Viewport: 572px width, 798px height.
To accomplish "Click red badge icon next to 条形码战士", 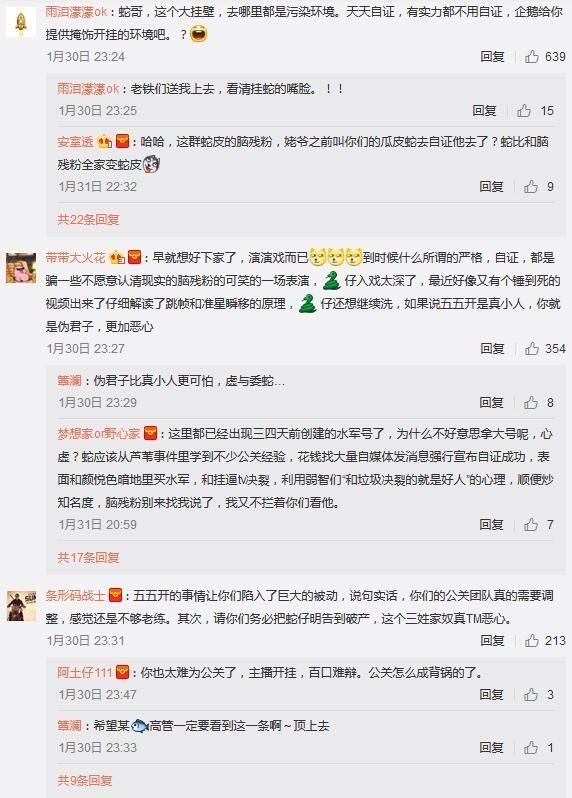I will 116,595.
